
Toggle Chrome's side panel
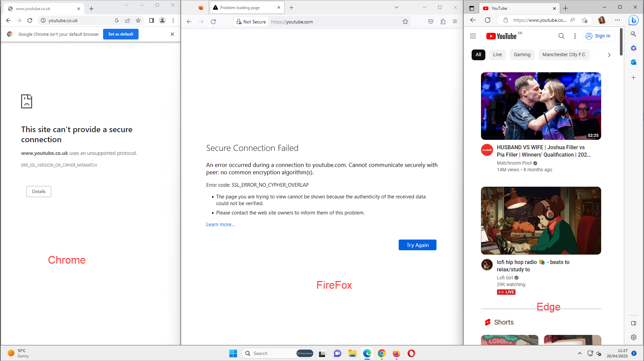point(152,20)
